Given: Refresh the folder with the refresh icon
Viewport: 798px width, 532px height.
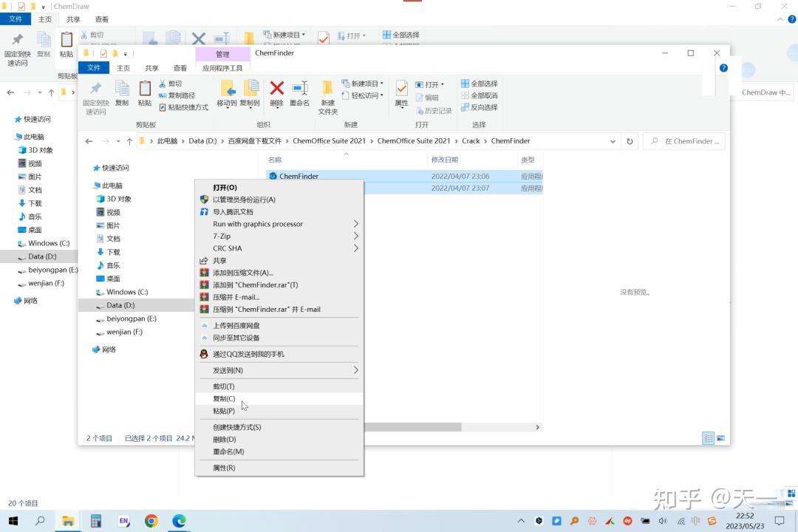Looking at the screenshot, I should coord(629,140).
